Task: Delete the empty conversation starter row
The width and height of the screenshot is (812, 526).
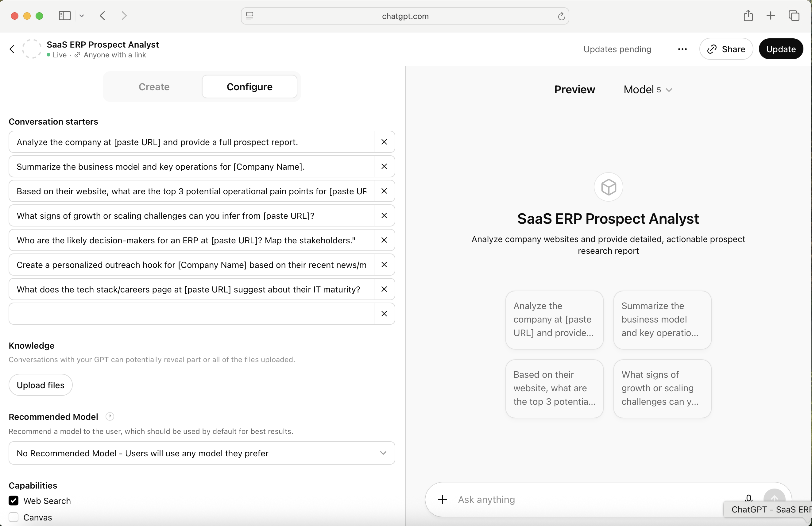Action: [384, 314]
